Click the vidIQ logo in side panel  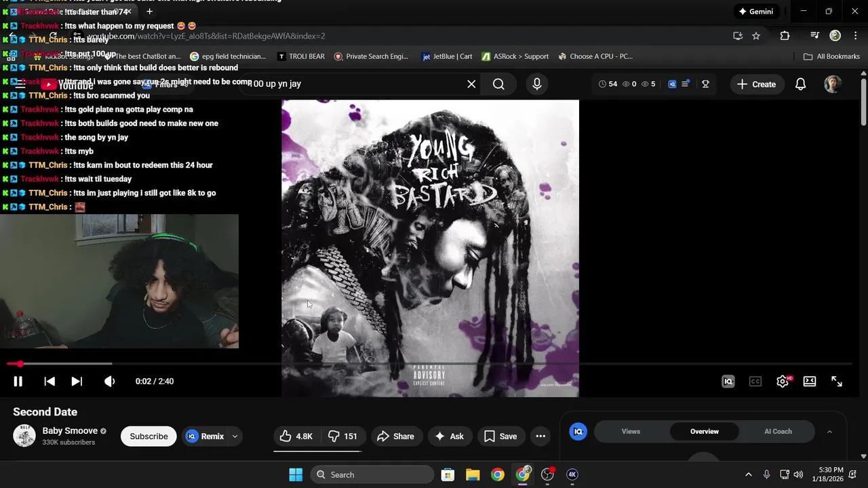578,432
